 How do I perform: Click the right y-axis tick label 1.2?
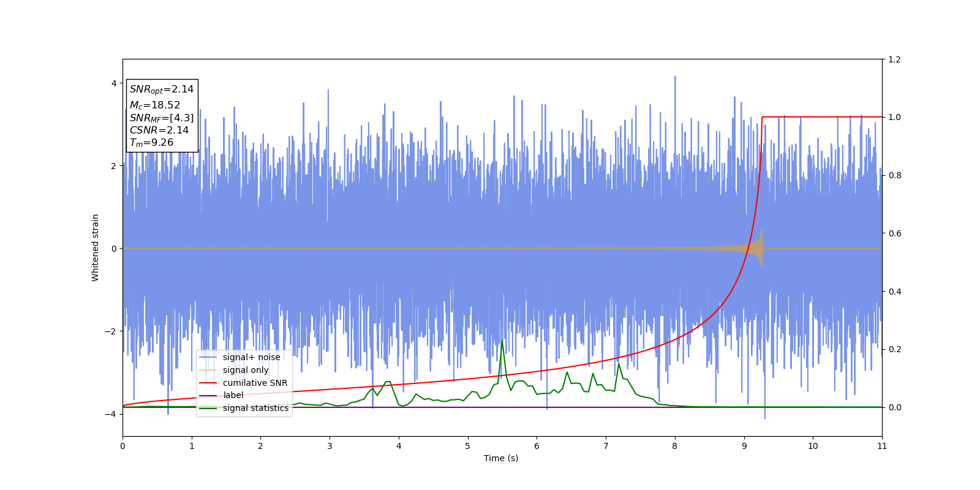tap(895, 59)
